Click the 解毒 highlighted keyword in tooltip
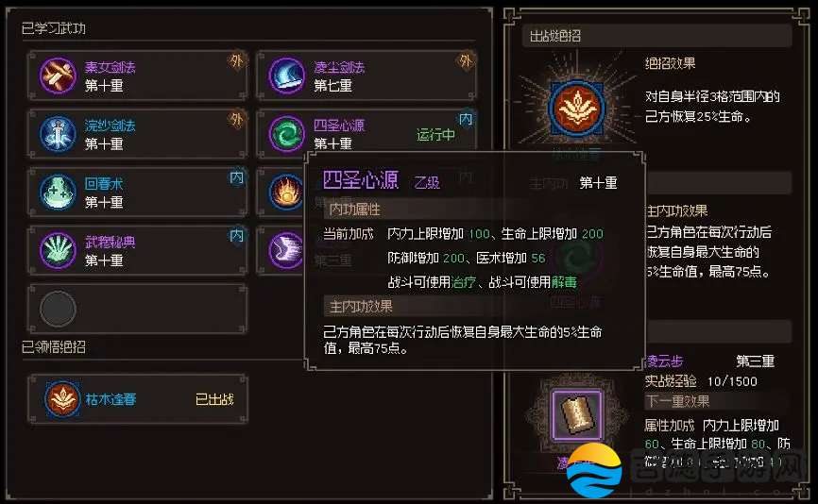The image size is (818, 504). click(x=564, y=282)
